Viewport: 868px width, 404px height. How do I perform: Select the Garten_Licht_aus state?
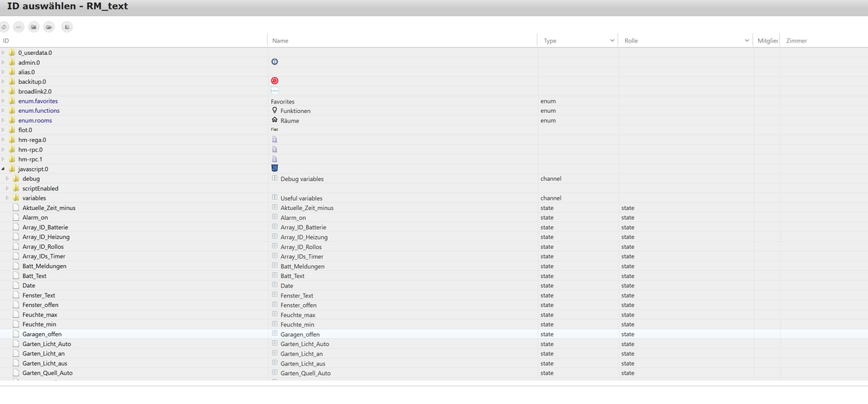(x=45, y=363)
